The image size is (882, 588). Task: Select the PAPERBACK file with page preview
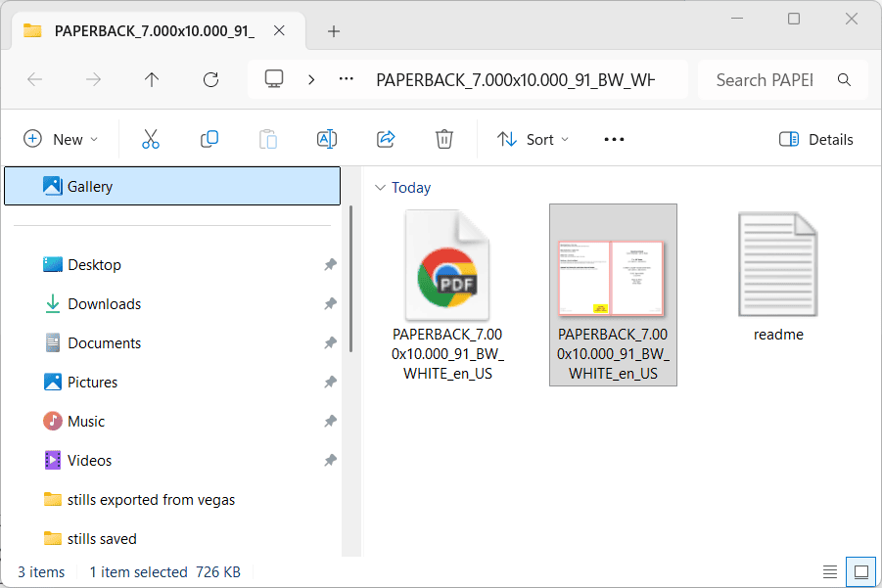point(613,295)
